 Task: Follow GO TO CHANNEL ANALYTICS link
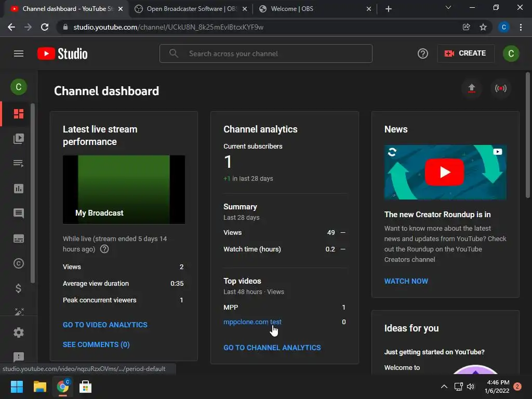click(x=272, y=348)
